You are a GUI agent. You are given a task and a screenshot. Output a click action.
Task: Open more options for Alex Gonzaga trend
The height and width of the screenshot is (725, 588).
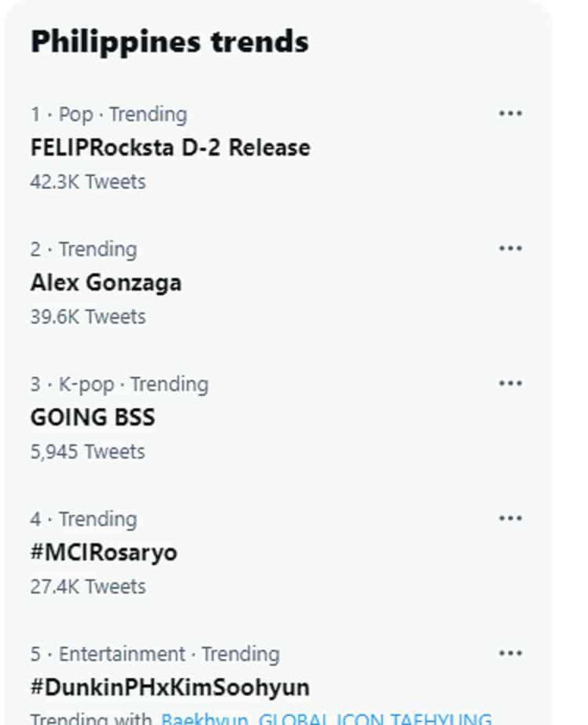(x=510, y=248)
